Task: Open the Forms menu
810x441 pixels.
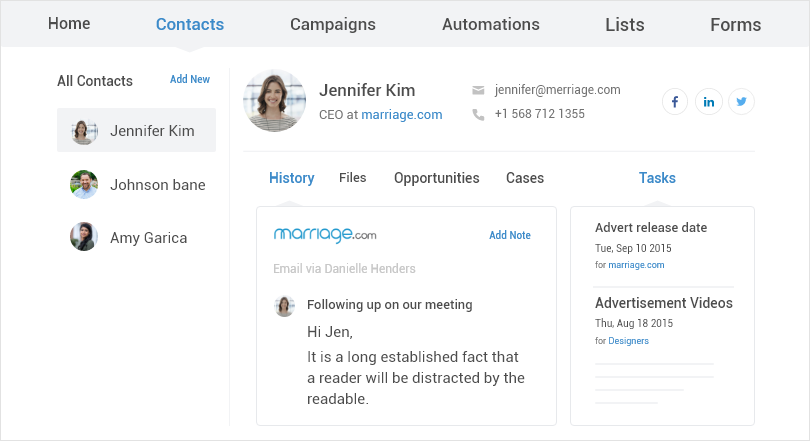Action: point(735,25)
